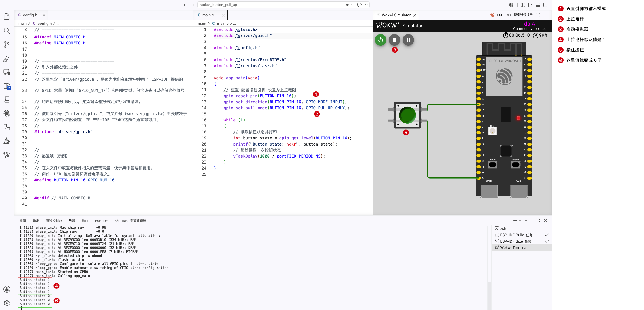The height and width of the screenshot is (310, 644).
Task: Switch to the 调试控制台 panel tab
Action: click(x=54, y=221)
